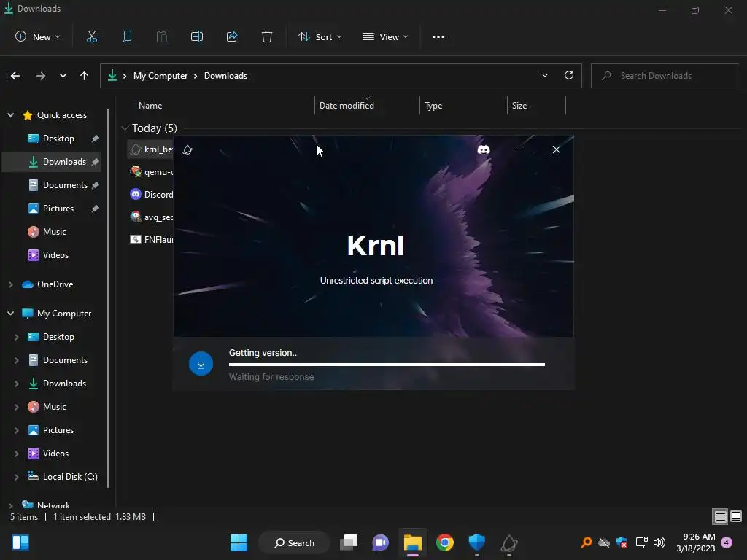Refresh the Downloads folder
The image size is (747, 560).
[x=569, y=75]
